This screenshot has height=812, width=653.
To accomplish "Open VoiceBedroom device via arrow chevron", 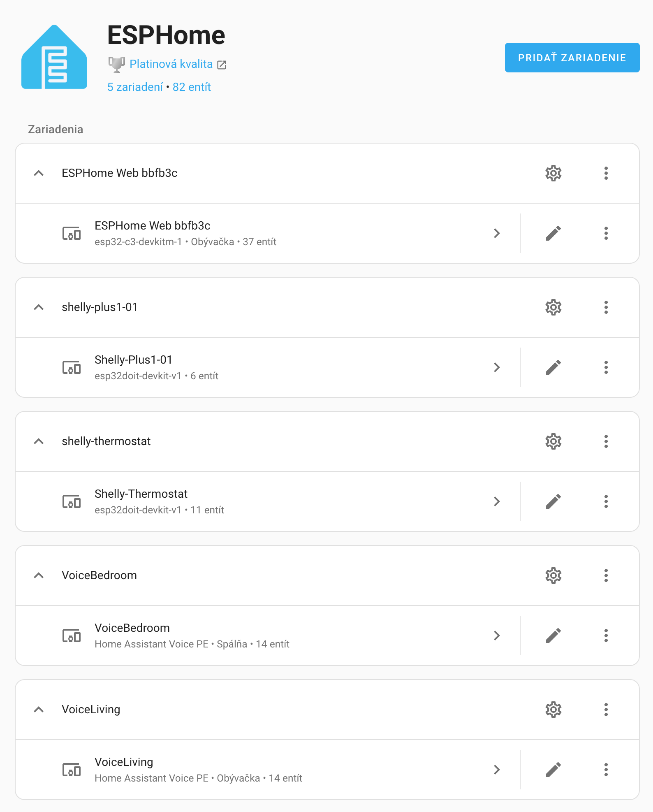I will [497, 636].
